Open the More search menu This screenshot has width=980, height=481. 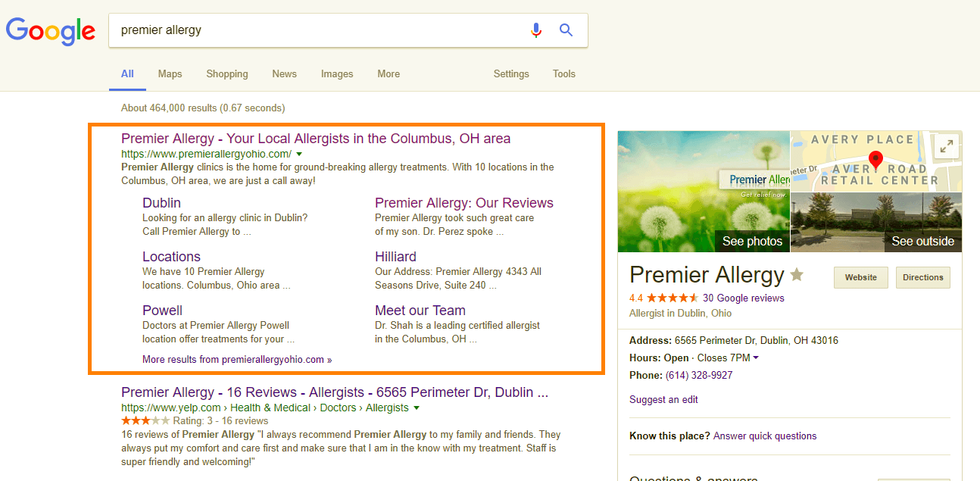tap(389, 73)
